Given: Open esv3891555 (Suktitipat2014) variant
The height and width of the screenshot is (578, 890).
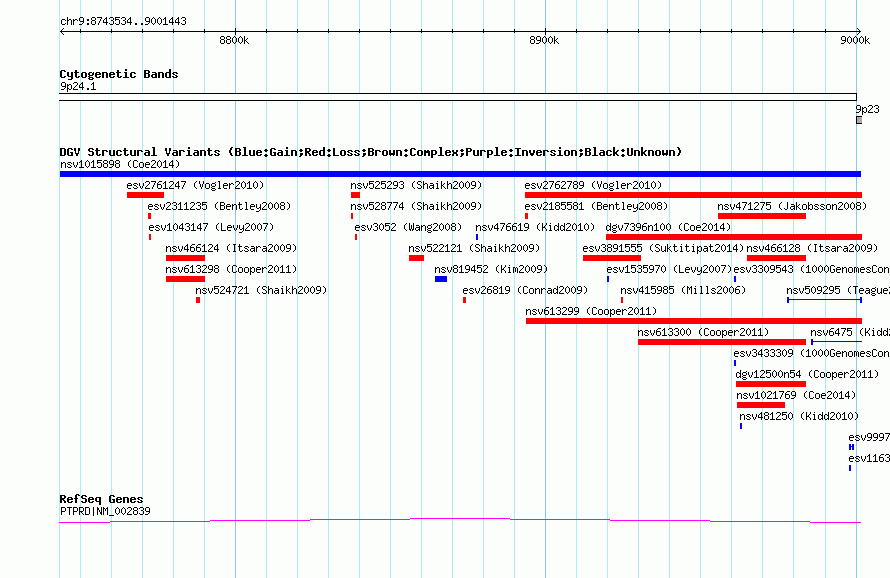Looking at the screenshot, I should point(663,248).
